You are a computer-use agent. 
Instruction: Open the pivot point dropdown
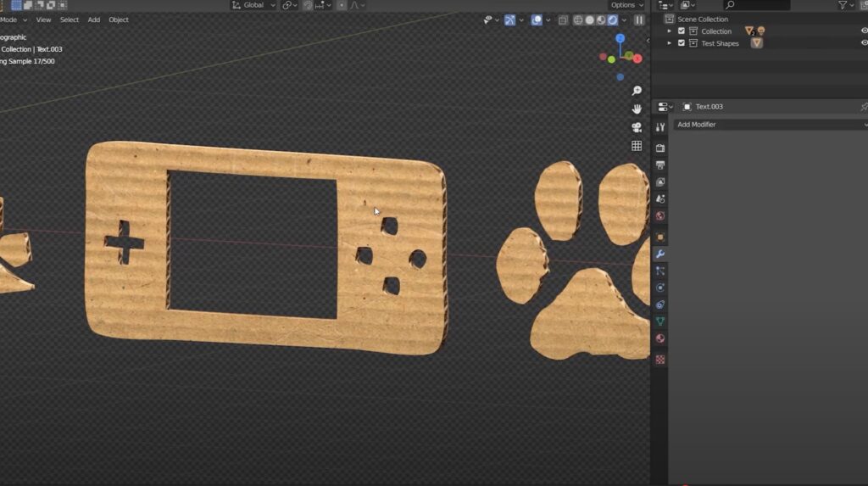[x=290, y=5]
